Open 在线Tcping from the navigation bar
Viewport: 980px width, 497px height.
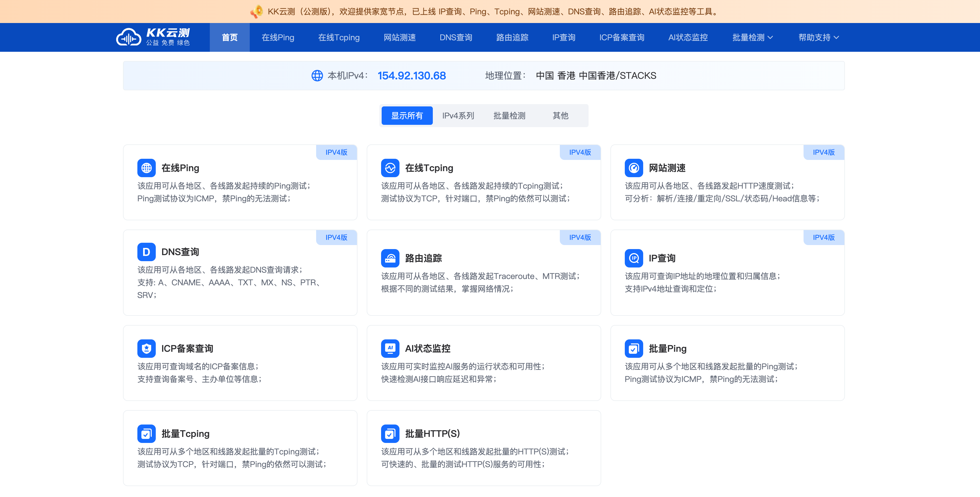click(x=339, y=37)
